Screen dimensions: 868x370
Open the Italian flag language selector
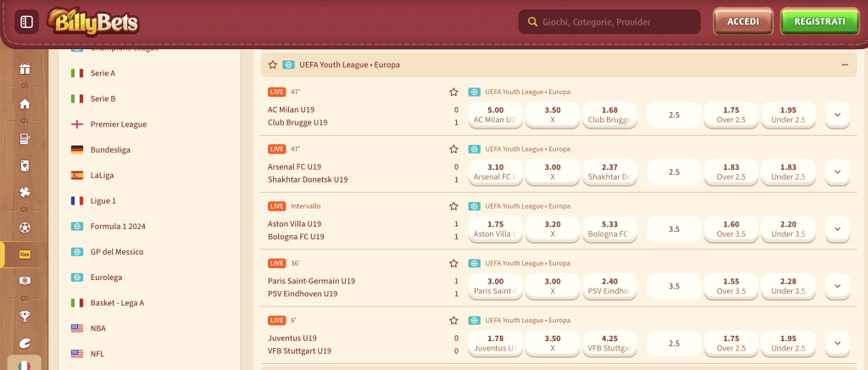tap(25, 365)
